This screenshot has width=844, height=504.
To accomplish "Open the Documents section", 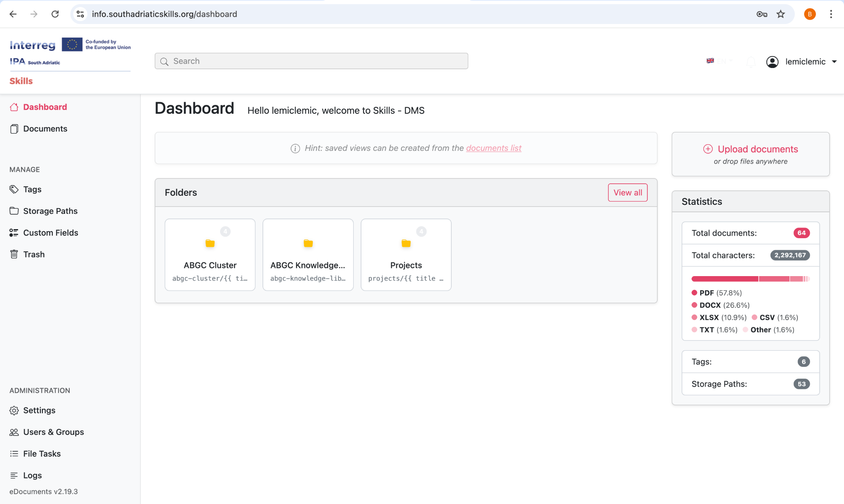I will (x=45, y=129).
